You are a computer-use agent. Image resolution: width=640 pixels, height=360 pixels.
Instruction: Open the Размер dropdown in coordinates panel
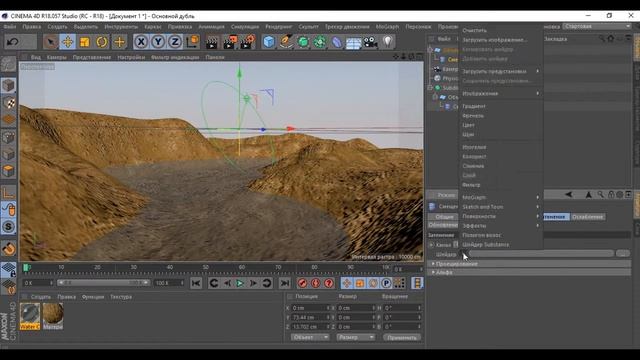(x=356, y=337)
